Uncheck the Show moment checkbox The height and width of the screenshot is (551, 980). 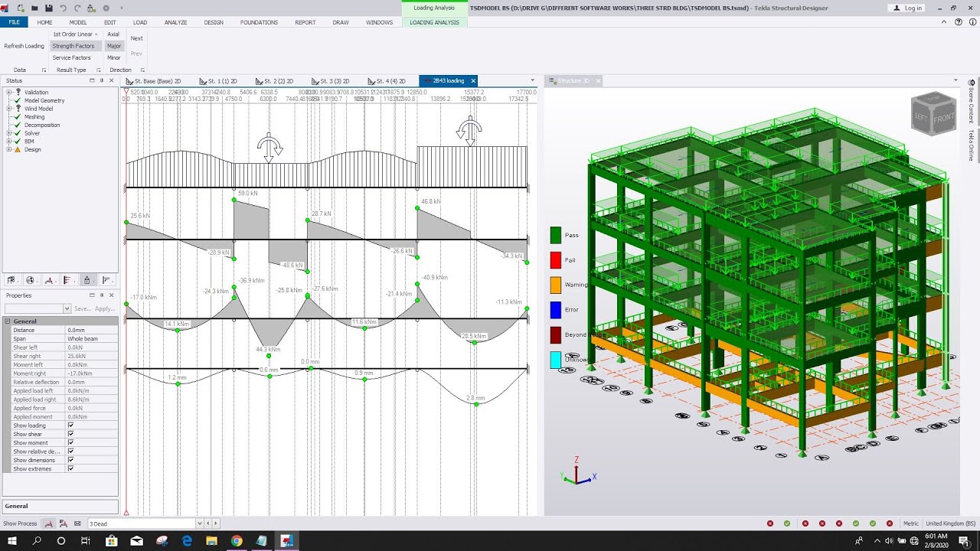[71, 442]
